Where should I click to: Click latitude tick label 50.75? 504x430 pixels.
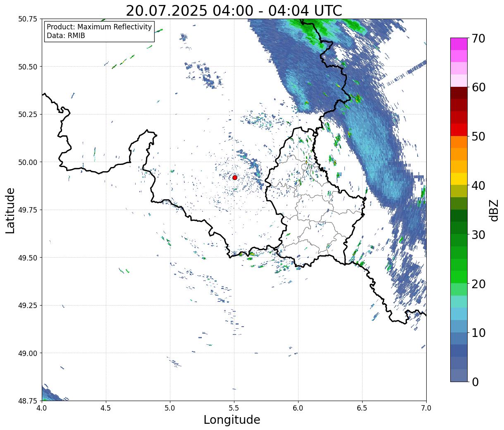(x=28, y=19)
